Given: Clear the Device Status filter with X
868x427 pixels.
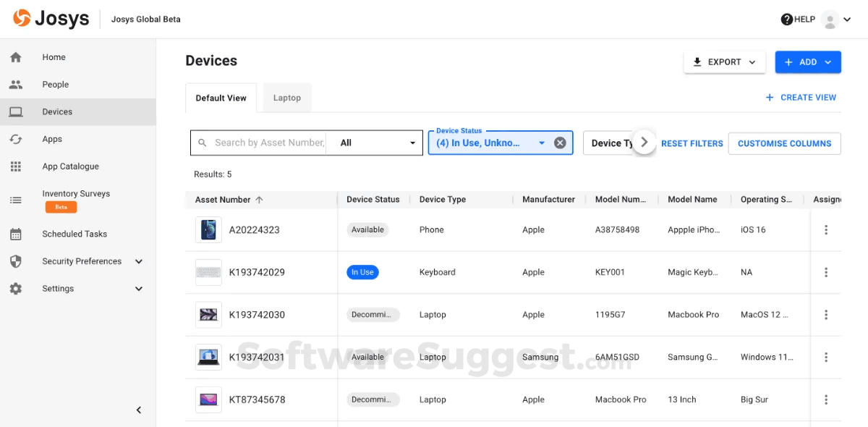Looking at the screenshot, I should (x=560, y=143).
